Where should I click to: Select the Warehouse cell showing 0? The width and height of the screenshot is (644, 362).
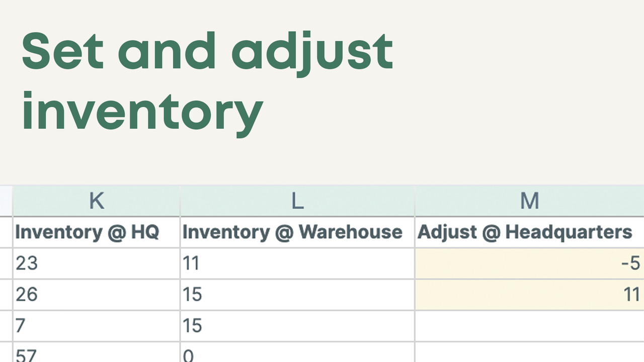tap(297, 354)
